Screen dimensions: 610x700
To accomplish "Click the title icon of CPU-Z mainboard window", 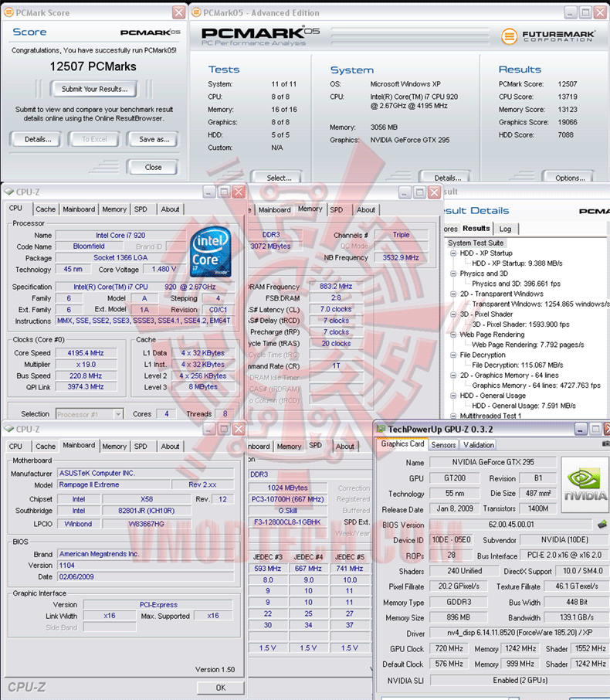I will 9,429.
